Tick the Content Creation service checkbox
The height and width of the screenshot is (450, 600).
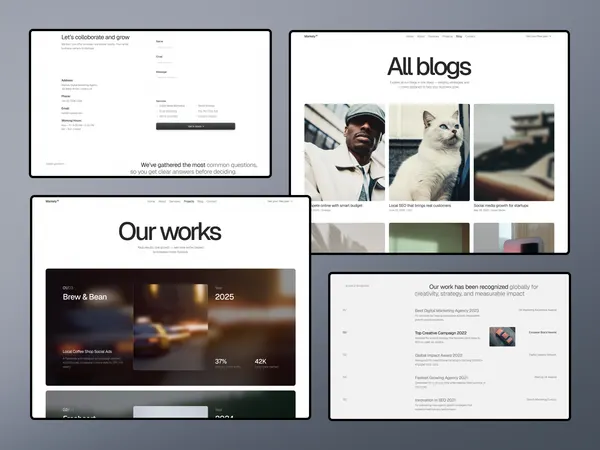196,116
